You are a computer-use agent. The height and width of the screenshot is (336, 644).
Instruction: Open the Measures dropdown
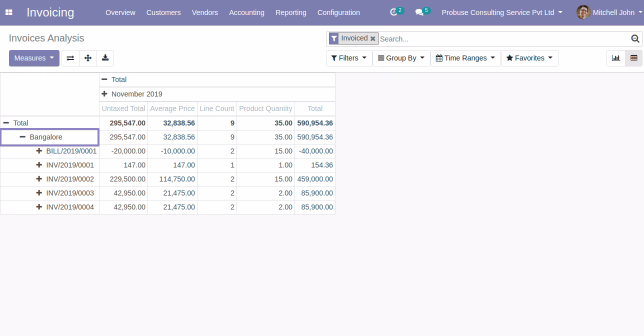point(34,58)
